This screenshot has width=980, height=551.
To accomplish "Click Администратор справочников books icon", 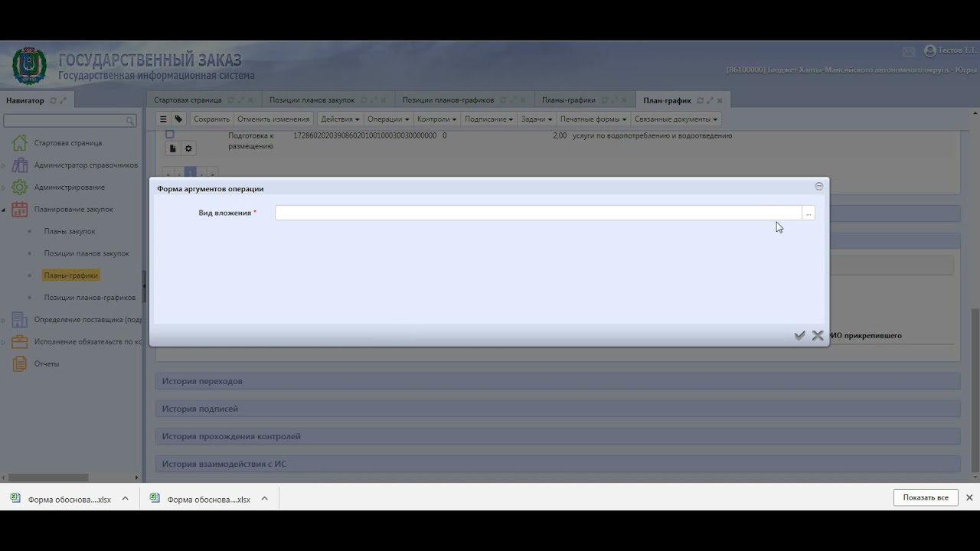I will (19, 165).
